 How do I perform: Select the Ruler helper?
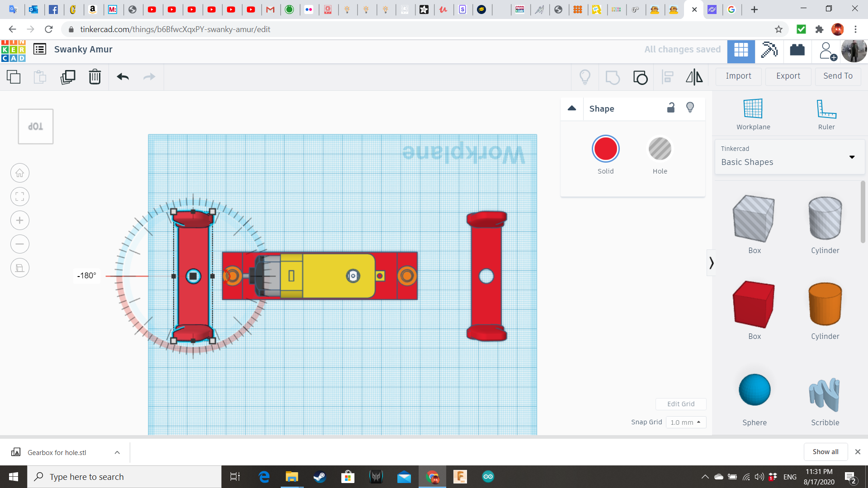826,112
